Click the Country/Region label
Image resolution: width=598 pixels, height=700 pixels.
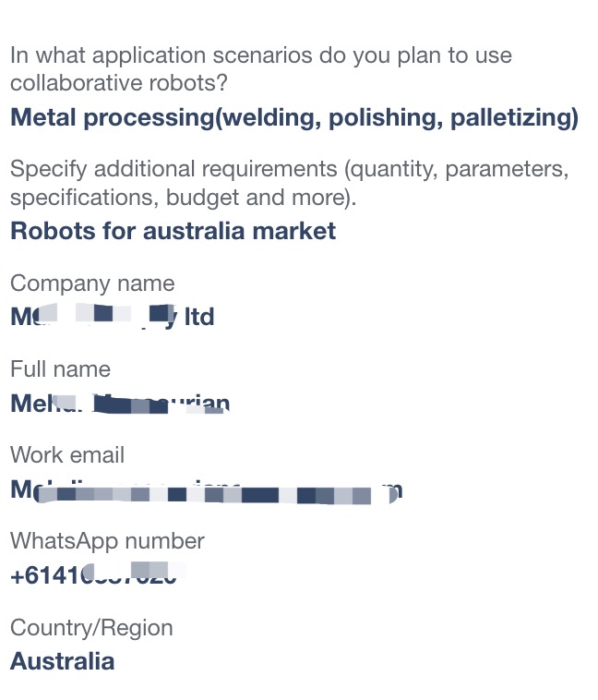click(91, 628)
